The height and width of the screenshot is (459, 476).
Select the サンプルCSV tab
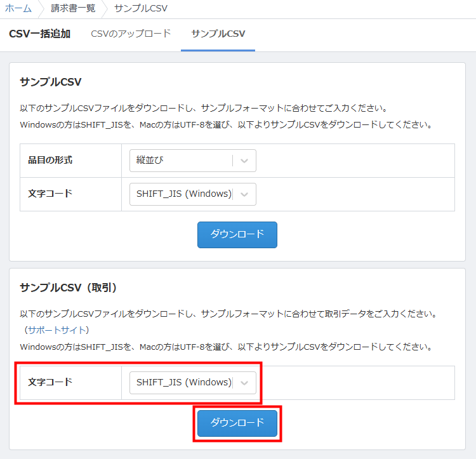(x=218, y=34)
